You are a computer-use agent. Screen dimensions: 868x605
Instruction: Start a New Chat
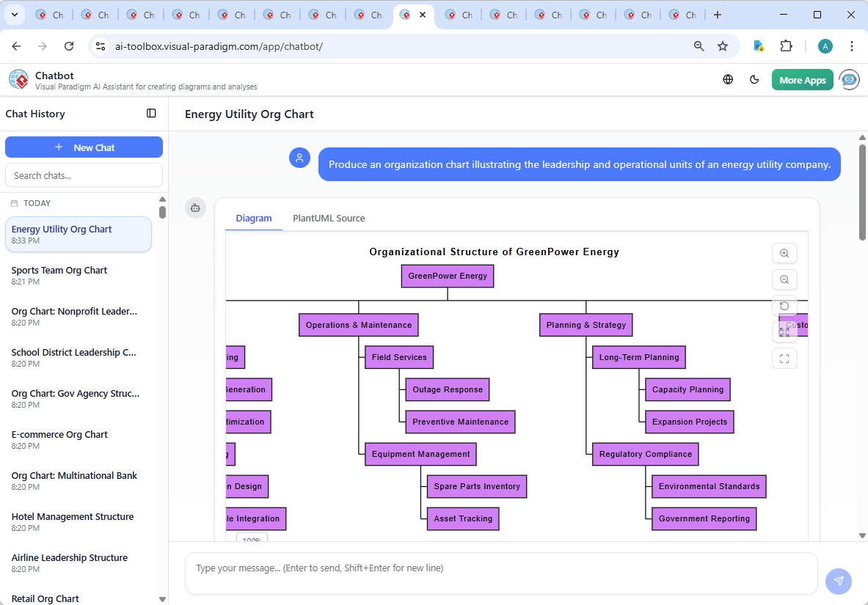pos(84,147)
